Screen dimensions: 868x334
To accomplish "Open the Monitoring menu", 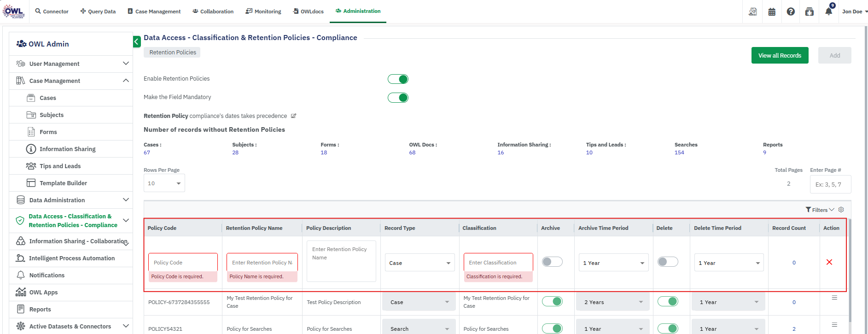I will click(x=263, y=12).
